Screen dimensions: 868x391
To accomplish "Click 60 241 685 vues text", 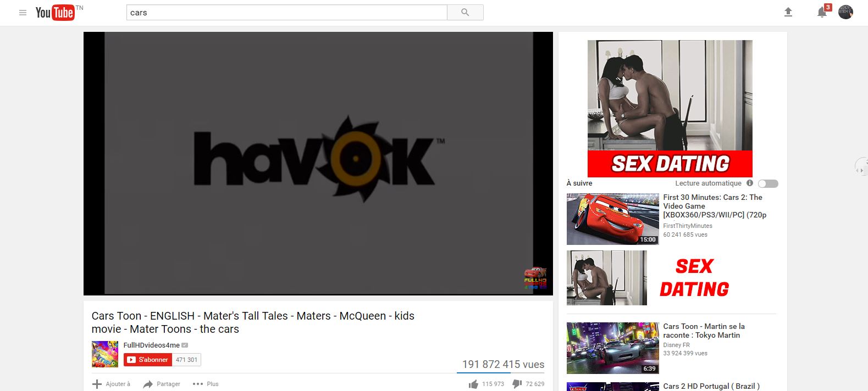I will click(x=685, y=234).
